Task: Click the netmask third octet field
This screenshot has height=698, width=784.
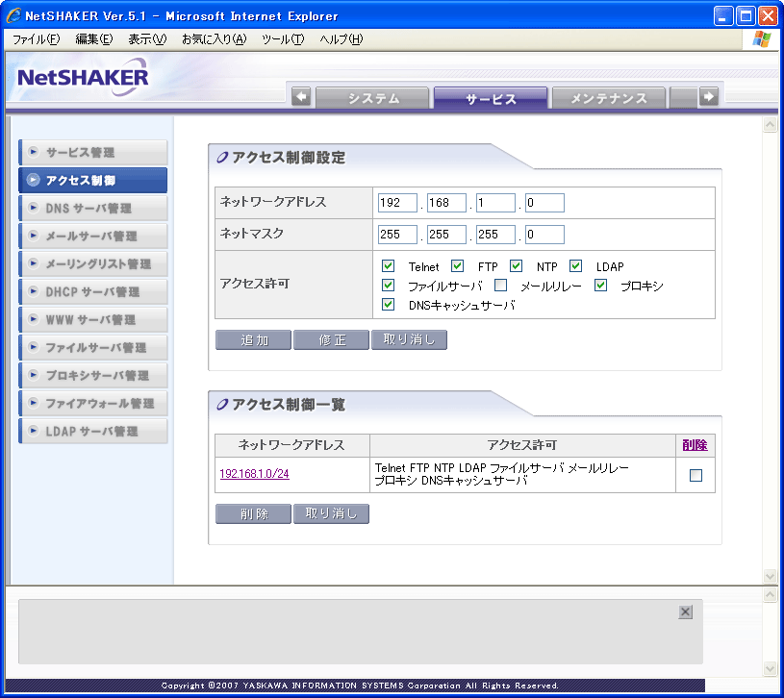Action: [x=495, y=235]
